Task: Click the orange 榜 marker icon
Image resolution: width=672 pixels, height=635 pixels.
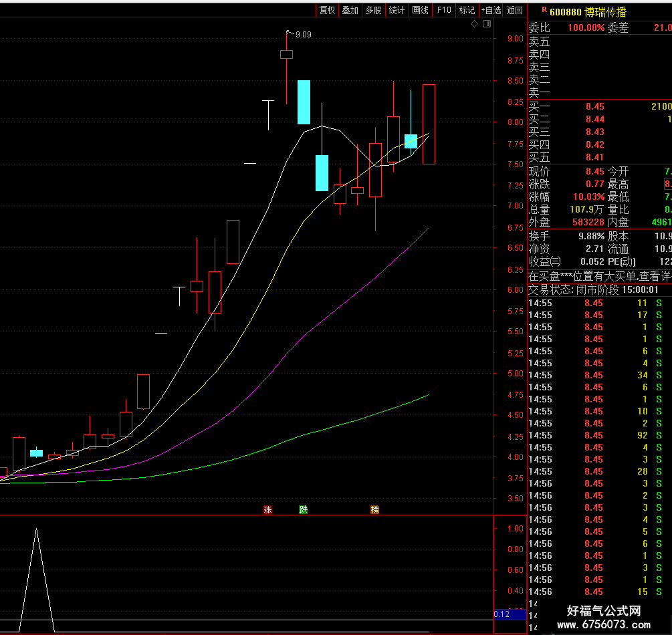Action: click(x=375, y=509)
